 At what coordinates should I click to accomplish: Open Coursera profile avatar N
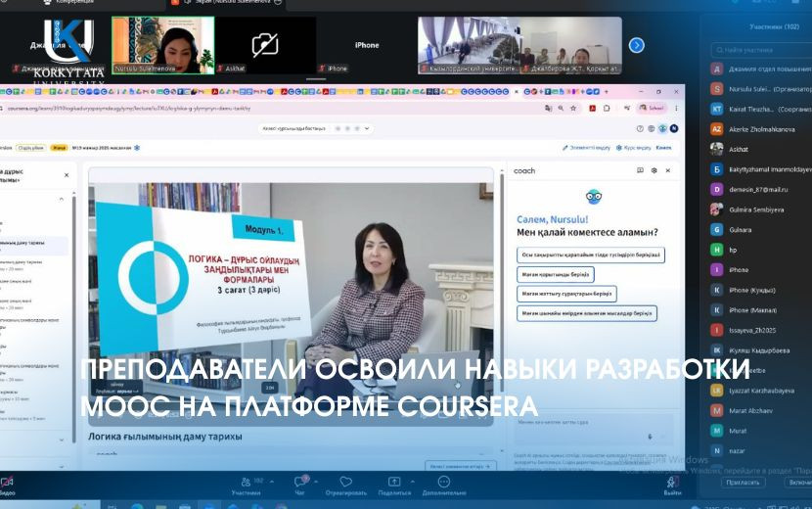[674, 128]
